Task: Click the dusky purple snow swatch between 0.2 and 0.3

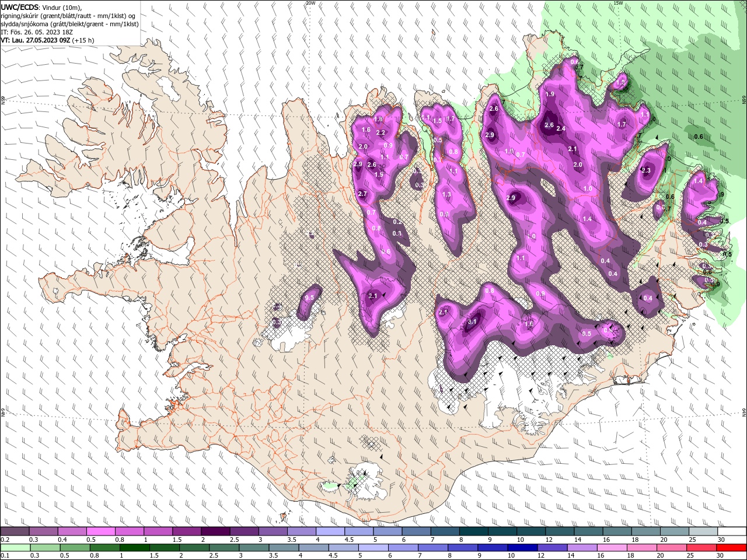Action: point(15,531)
